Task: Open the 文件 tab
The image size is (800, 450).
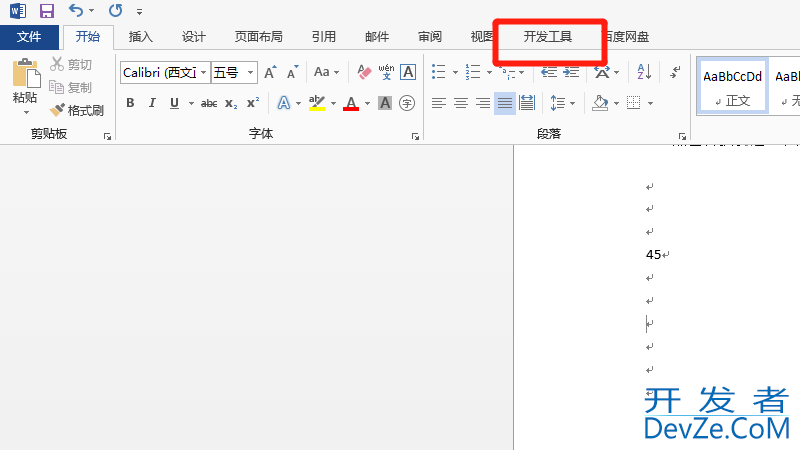Action: (x=29, y=37)
